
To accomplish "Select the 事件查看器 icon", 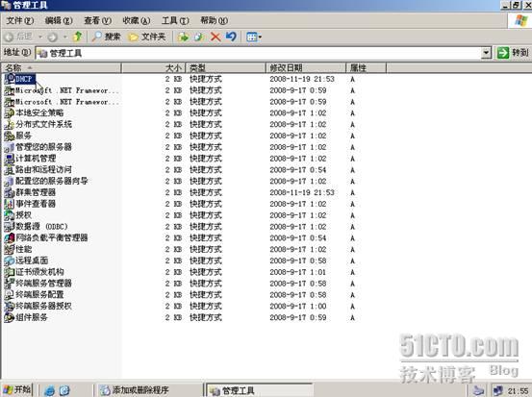I will coord(10,204).
